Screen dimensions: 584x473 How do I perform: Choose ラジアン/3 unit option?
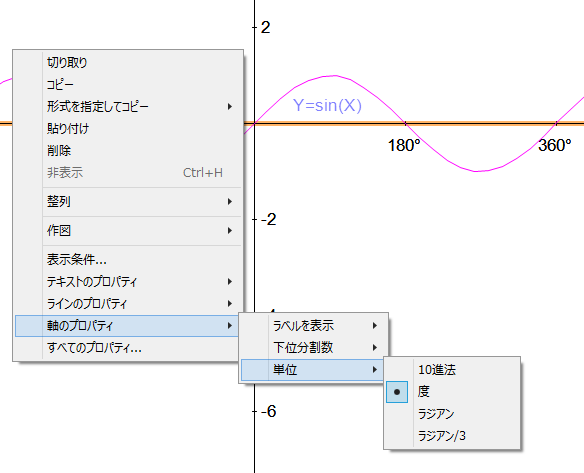[x=452, y=436]
